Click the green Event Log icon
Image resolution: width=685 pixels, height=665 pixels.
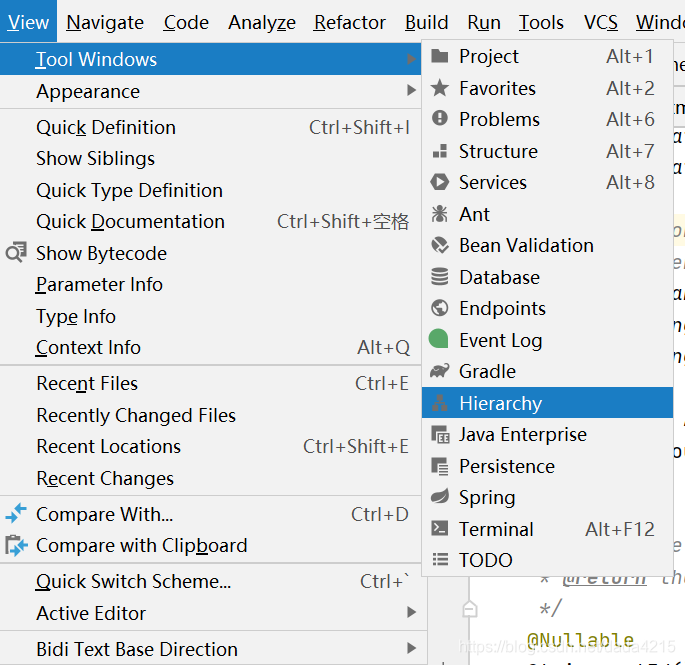point(439,339)
